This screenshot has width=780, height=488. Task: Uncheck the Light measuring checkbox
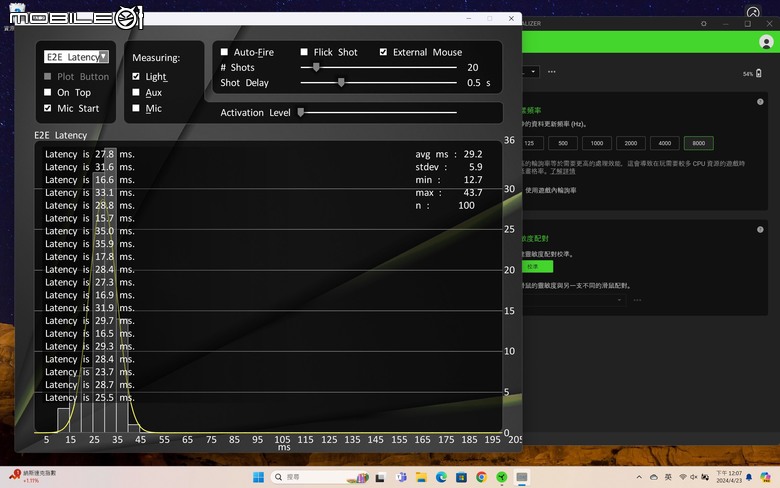click(x=136, y=76)
